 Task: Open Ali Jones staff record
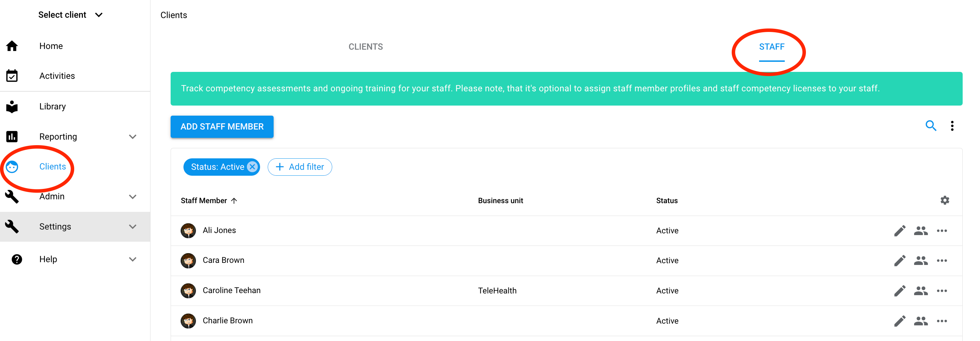click(x=219, y=230)
